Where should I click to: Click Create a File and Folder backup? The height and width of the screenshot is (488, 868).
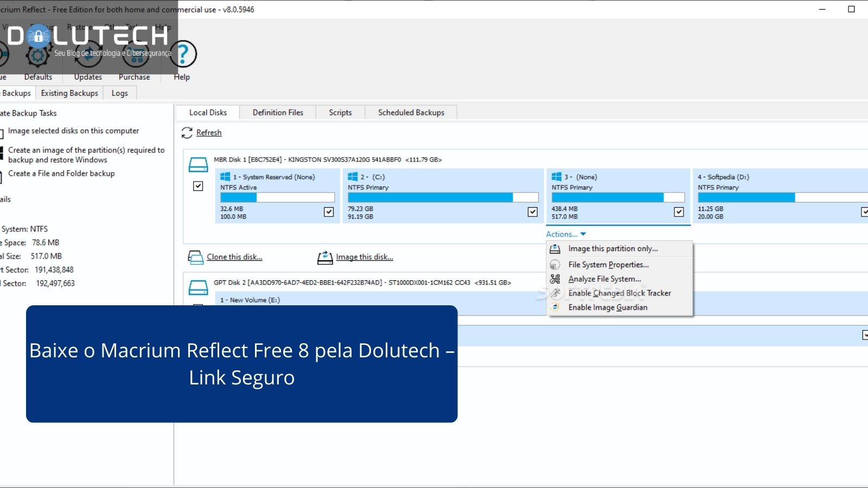(61, 174)
